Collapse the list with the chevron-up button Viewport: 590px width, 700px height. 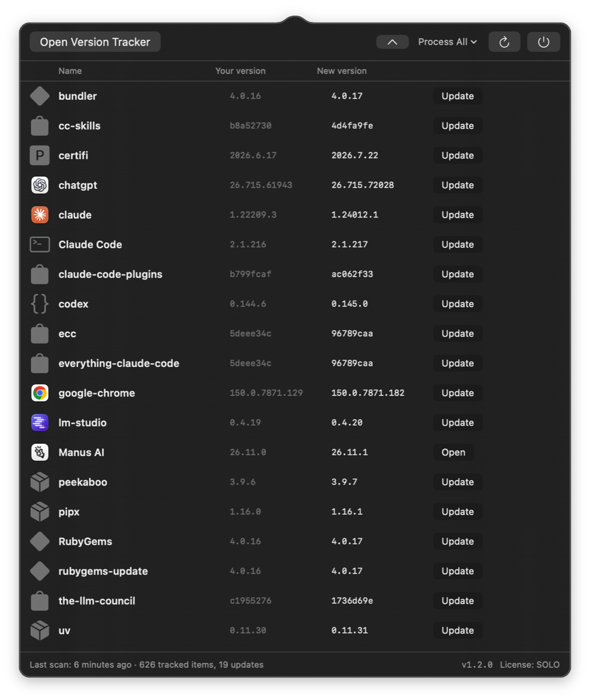392,42
